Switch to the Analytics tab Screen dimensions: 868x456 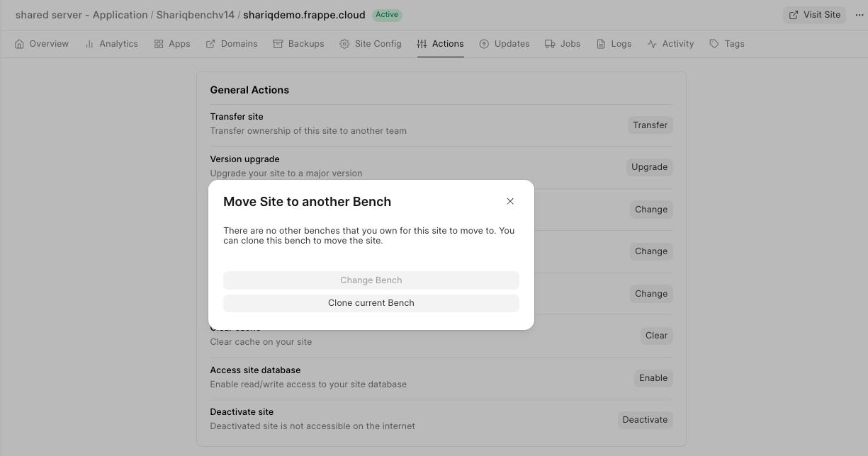click(111, 44)
